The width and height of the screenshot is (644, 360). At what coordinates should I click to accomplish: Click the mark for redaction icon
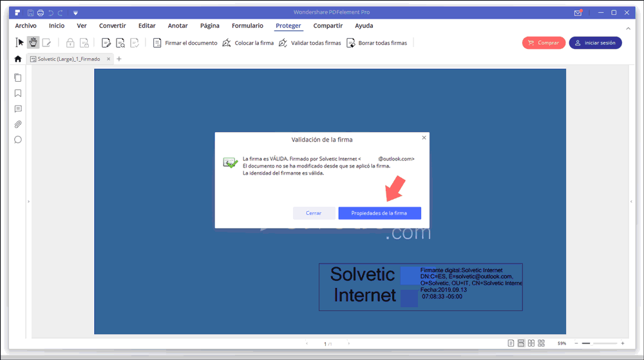point(106,43)
